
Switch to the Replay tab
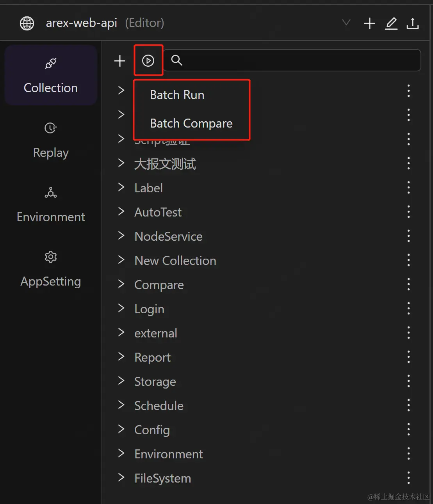coord(51,140)
